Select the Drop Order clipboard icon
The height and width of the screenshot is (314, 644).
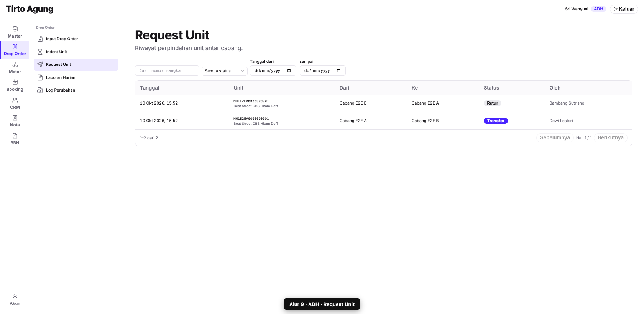click(15, 47)
